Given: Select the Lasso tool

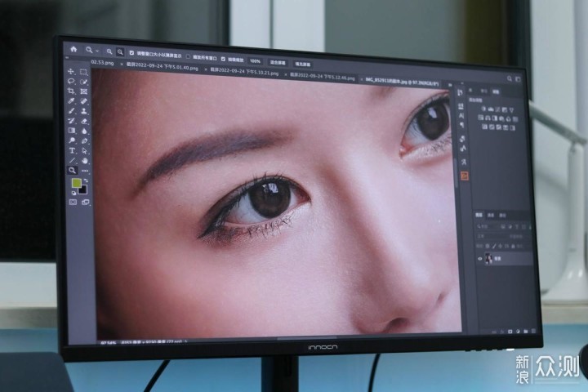Looking at the screenshot, I should pyautogui.click(x=71, y=81).
